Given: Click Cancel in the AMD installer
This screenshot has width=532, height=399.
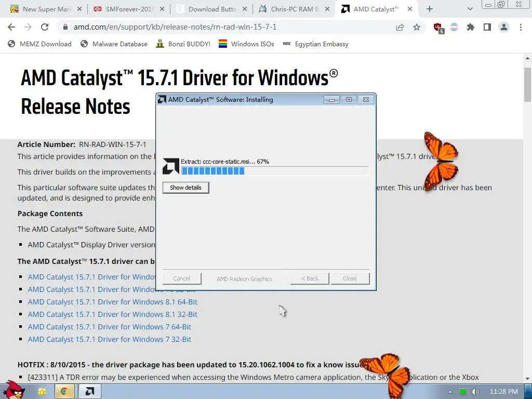Looking at the screenshot, I should [182, 278].
